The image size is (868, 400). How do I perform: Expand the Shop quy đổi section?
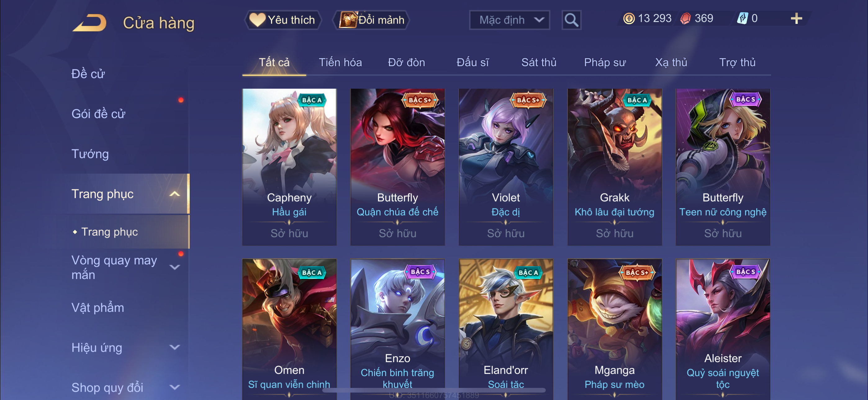(174, 387)
